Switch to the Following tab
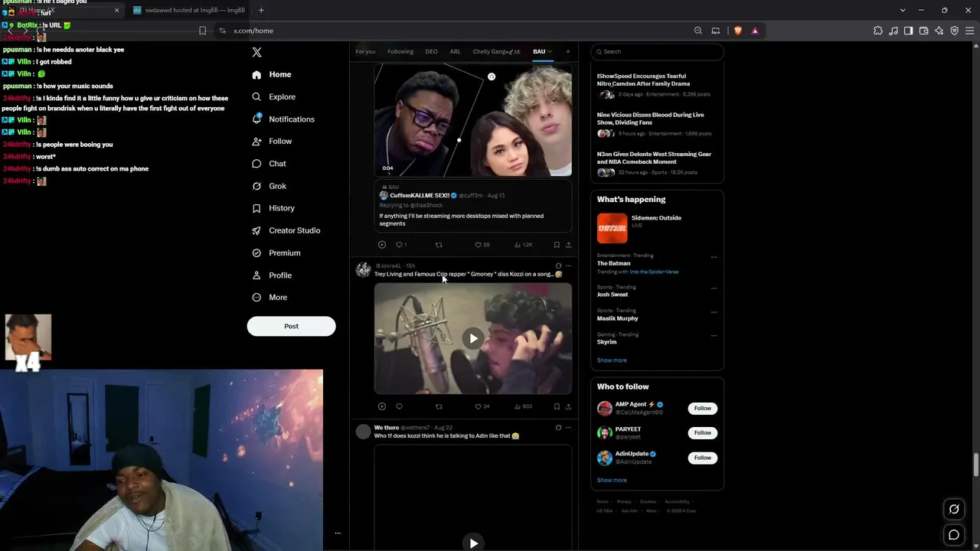Screen dimensions: 980x551 point(400,51)
